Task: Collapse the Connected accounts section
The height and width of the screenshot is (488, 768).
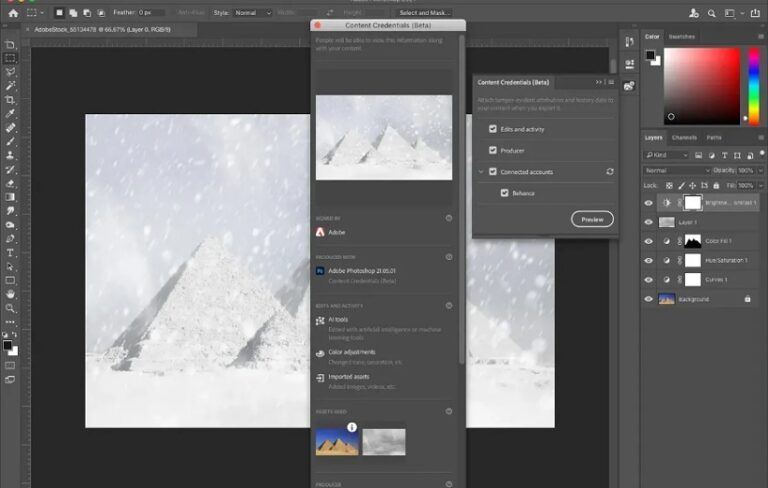Action: [x=480, y=172]
